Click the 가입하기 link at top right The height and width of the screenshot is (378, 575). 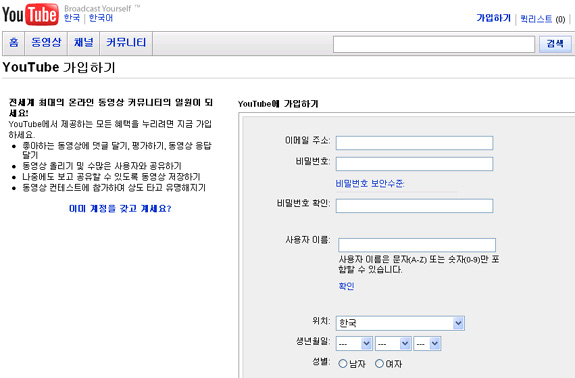point(494,18)
